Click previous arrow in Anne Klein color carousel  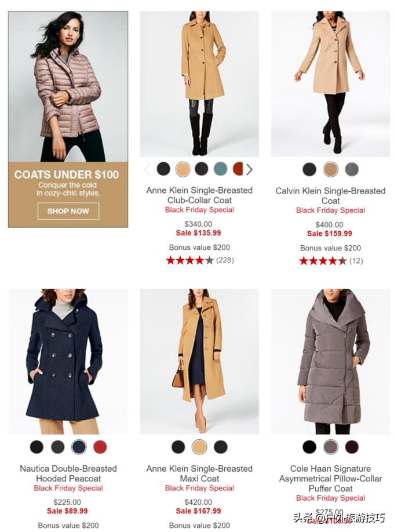[x=147, y=169]
